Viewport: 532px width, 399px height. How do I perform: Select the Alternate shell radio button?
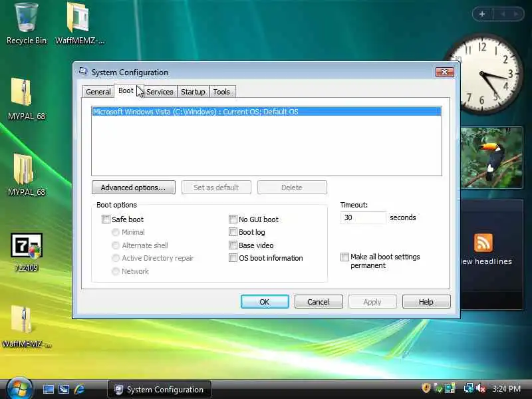click(116, 245)
